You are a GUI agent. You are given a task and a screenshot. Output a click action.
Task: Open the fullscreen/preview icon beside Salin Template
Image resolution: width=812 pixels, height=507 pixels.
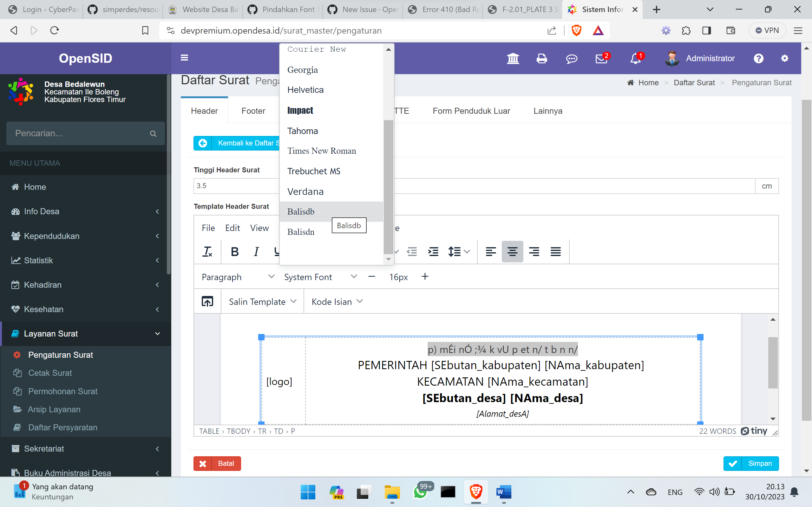(207, 301)
